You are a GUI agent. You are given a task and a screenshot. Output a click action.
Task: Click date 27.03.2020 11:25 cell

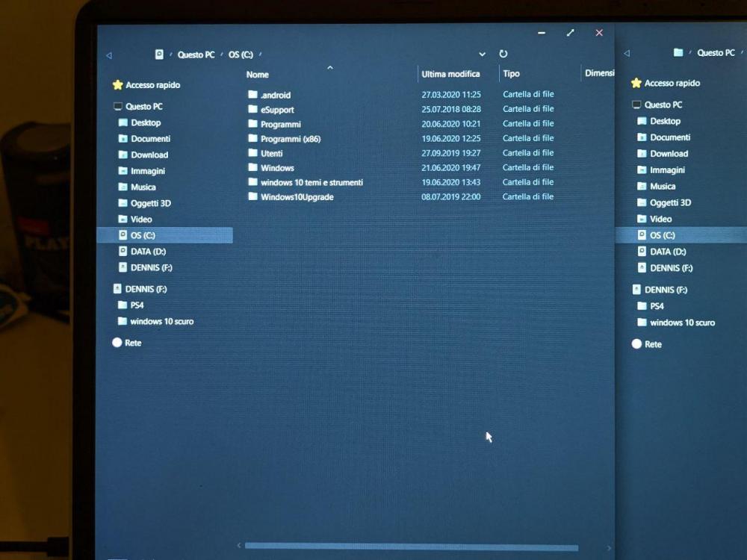(x=451, y=94)
